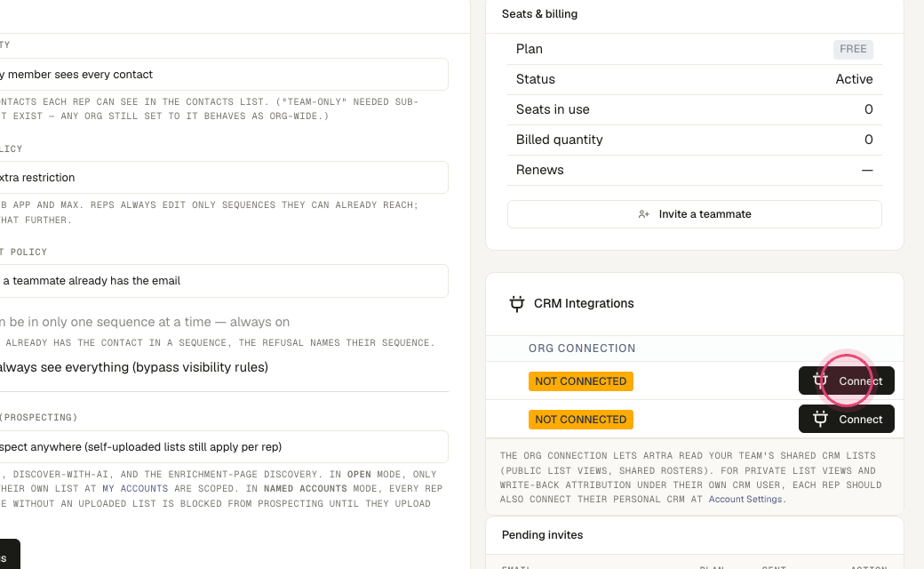Click the FREE plan badge
The image size is (924, 569).
[853, 49]
